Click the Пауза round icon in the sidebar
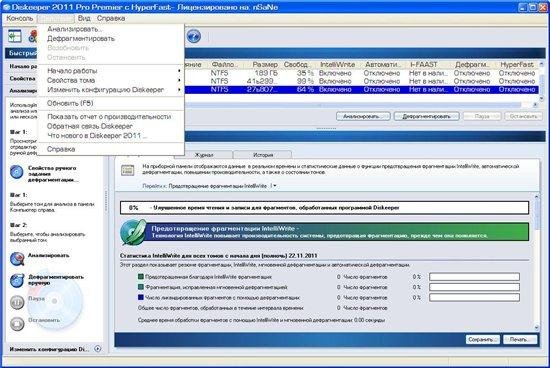The image size is (550, 368). click(x=16, y=302)
